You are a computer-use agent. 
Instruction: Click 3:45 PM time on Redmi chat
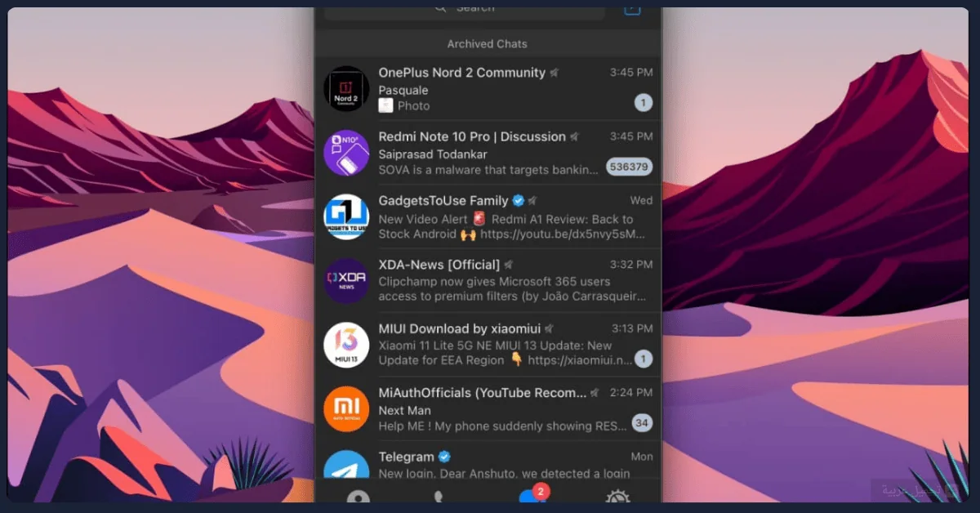pyautogui.click(x=631, y=136)
